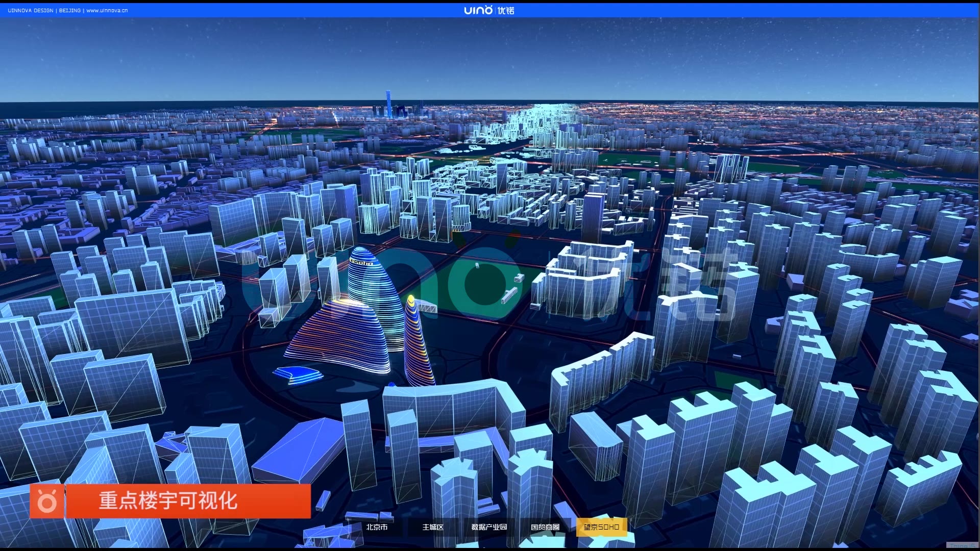Open the www.uinnova.cn link text
980x551 pixels.
(x=107, y=10)
